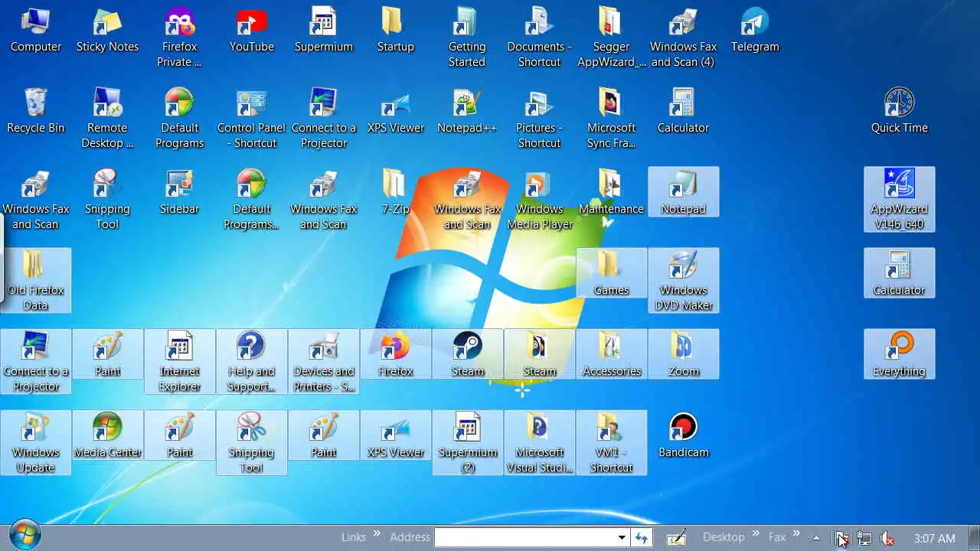Select the Old Firefox Data folder
Screen dimensions: 980x551
36,282
